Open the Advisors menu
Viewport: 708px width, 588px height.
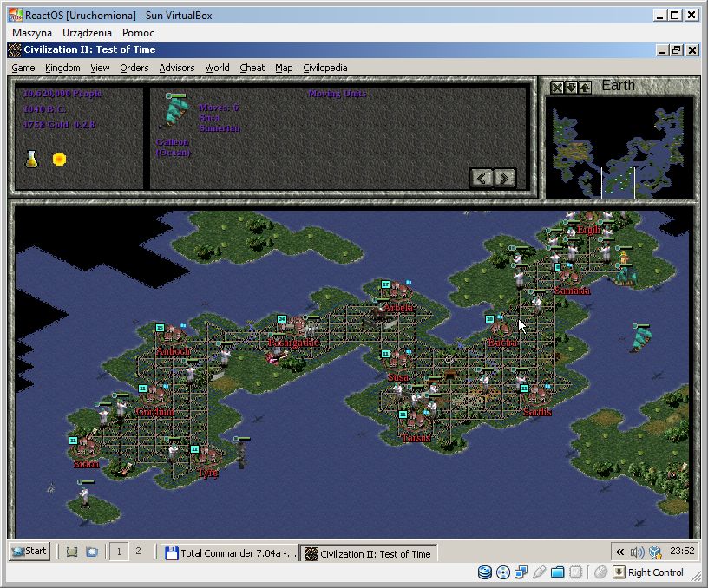177,68
